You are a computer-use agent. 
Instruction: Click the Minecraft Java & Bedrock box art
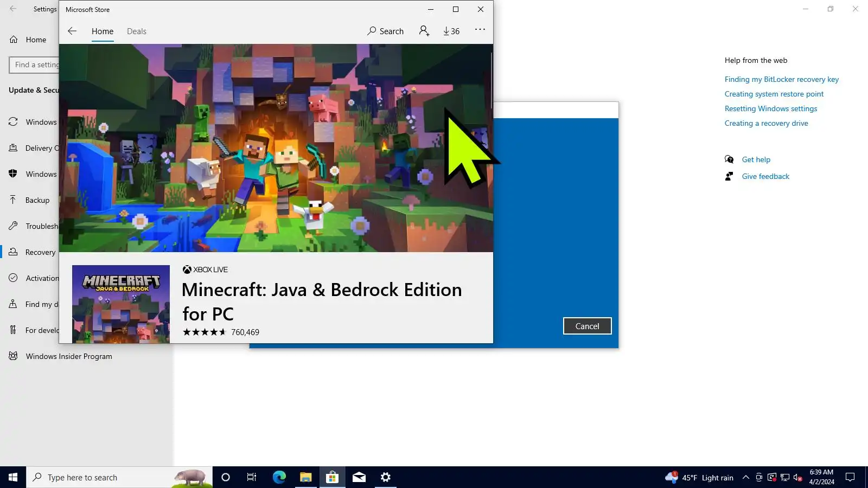[x=121, y=304]
